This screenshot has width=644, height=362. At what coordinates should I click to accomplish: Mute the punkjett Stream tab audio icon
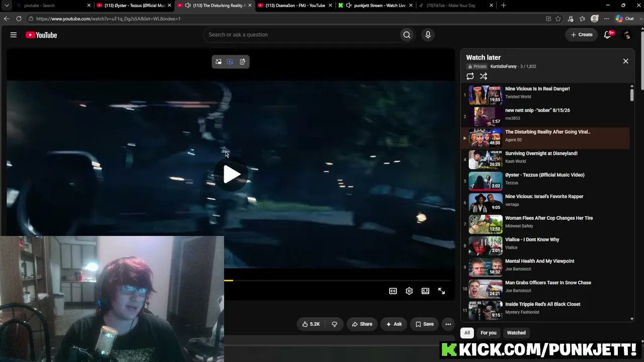point(349,6)
